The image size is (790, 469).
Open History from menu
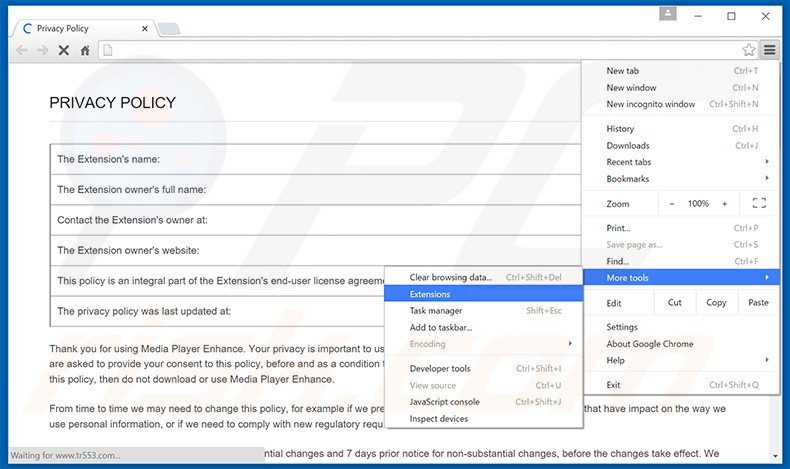tap(681, 129)
